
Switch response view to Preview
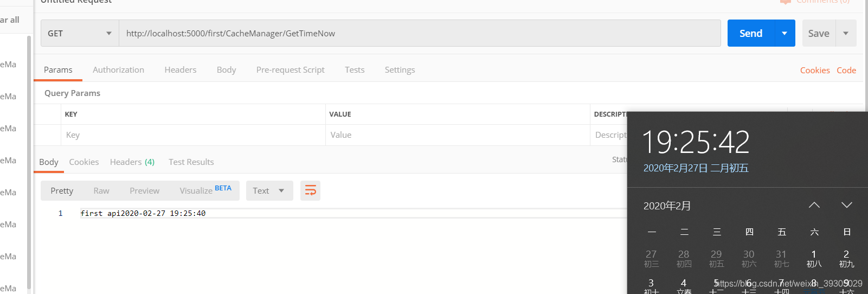pyautogui.click(x=145, y=190)
